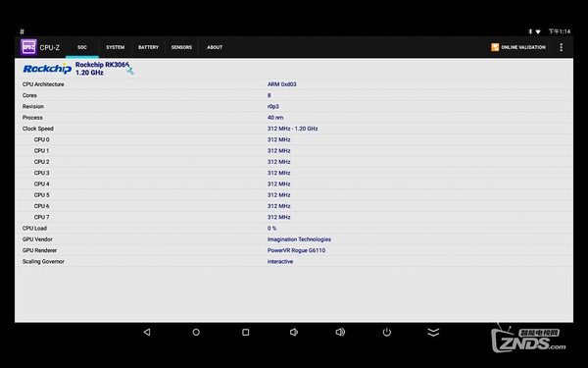Hide navigation bar with double chevron
588x368 pixels.
433,332
